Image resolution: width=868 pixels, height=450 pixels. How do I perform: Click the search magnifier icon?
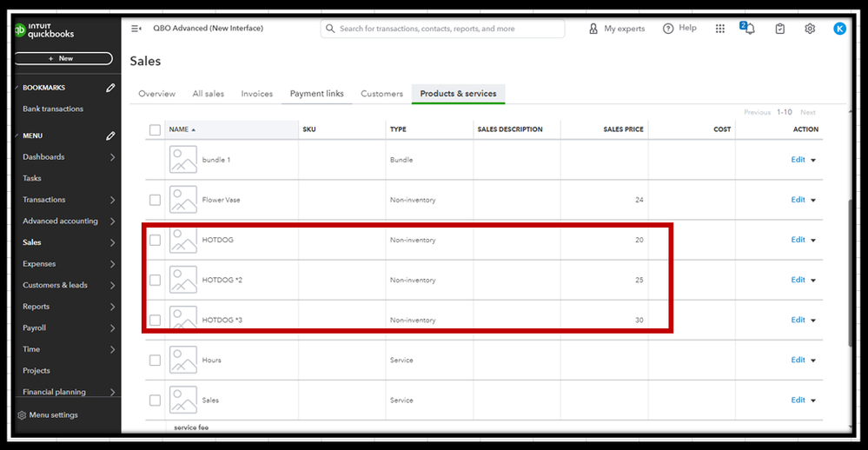(x=330, y=28)
